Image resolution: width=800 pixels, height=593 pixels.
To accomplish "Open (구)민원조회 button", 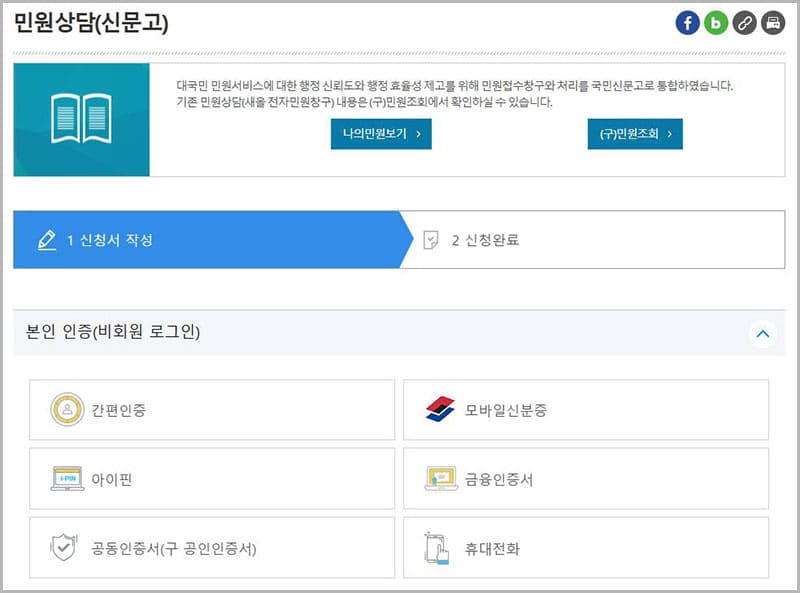I will click(634, 133).
